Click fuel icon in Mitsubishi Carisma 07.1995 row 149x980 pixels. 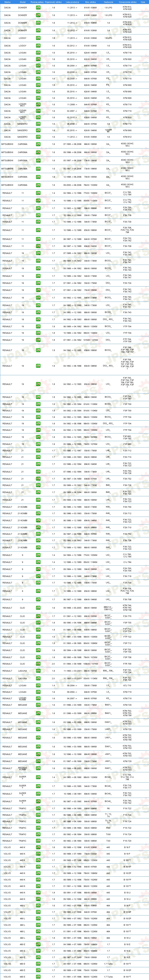point(38,144)
